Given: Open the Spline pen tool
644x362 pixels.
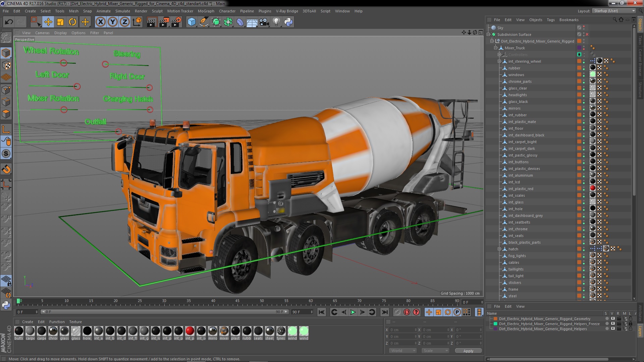Looking at the screenshot, I should (x=204, y=22).
